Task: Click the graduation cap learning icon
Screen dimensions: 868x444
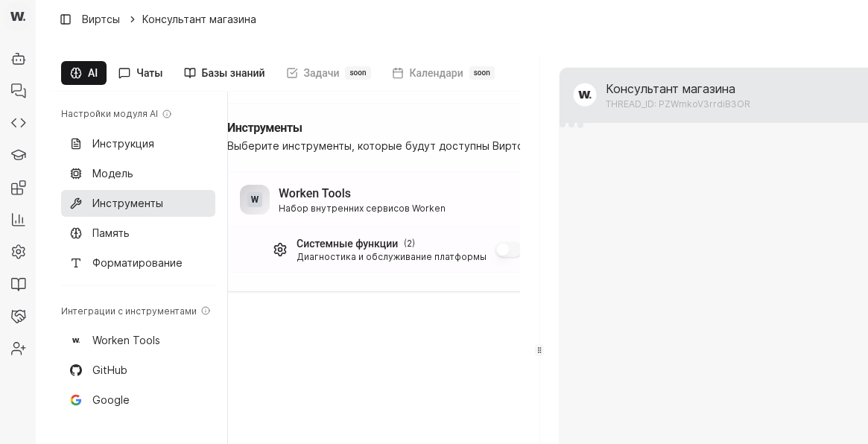Action: coord(18,154)
